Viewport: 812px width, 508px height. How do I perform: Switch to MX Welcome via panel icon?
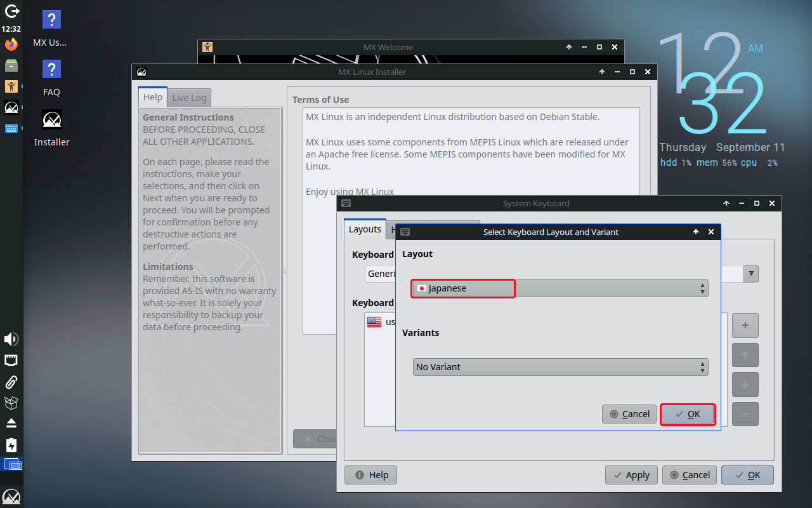click(x=11, y=86)
